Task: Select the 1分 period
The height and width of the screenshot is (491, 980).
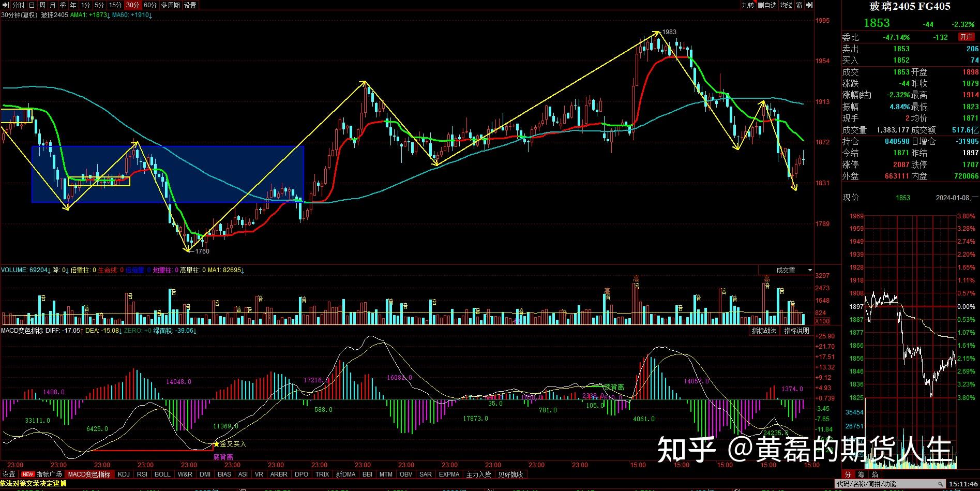Action: click(85, 5)
